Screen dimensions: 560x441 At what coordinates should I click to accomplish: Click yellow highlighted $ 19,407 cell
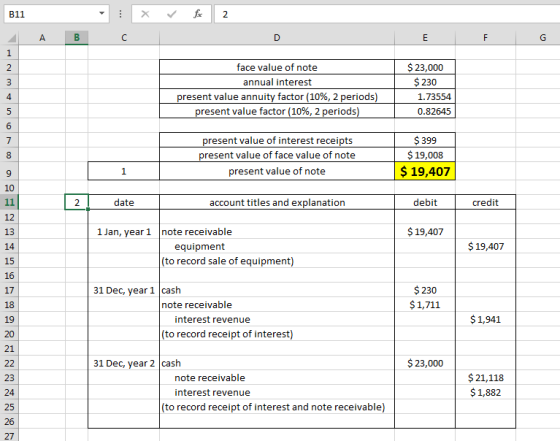425,171
